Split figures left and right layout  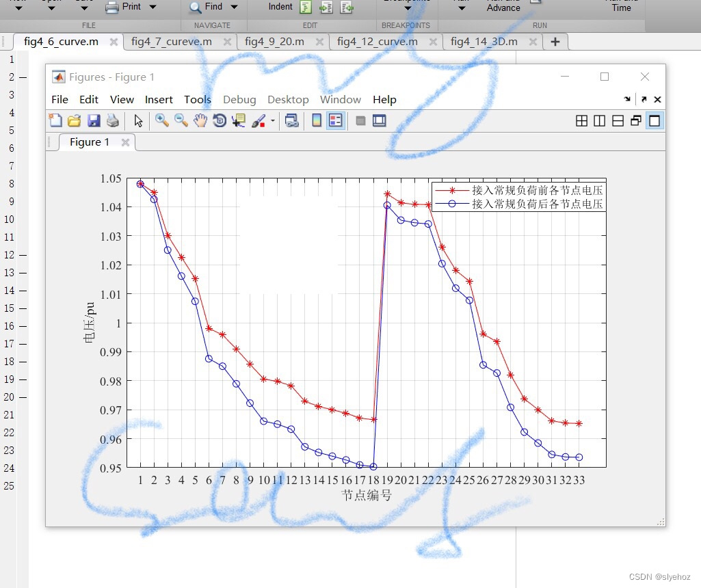600,120
